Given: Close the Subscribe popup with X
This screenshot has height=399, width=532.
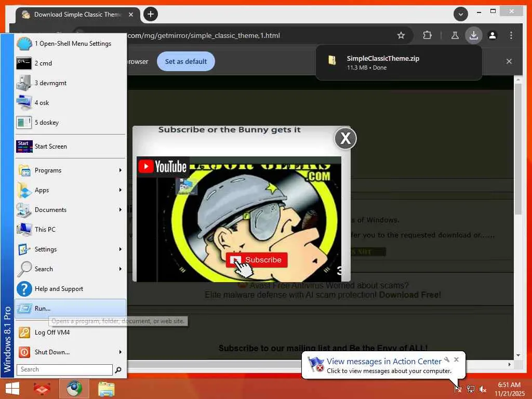Looking at the screenshot, I should click(x=345, y=138).
